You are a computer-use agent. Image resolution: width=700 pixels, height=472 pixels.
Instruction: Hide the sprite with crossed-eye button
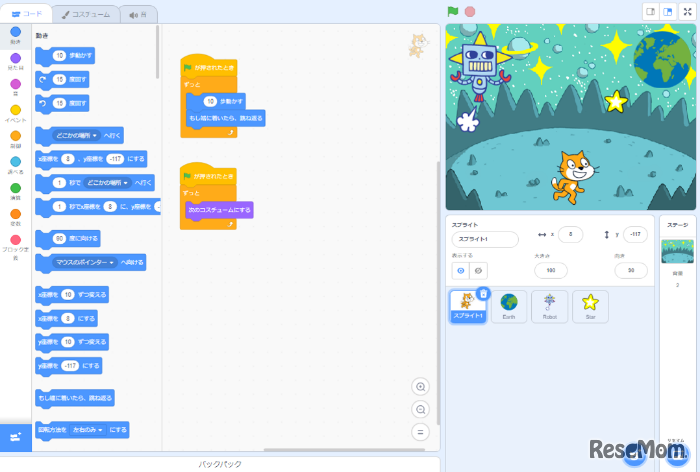click(x=478, y=271)
